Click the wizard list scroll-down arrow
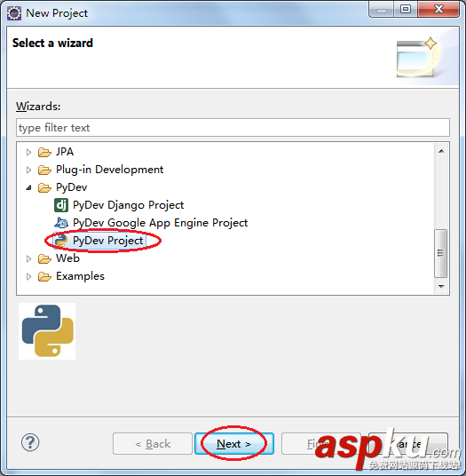This screenshot has width=466, height=476. click(x=441, y=286)
